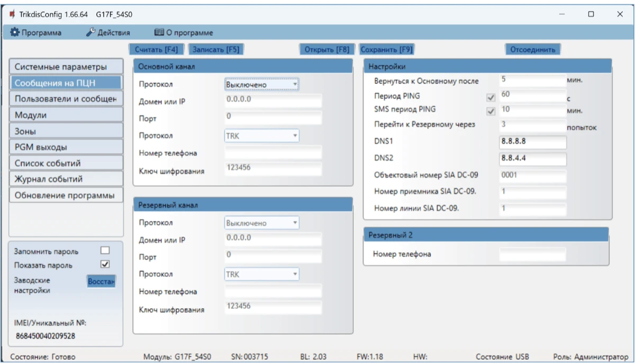Open the Действия menu with wrench icon
Image resolution: width=635 pixels, height=364 pixels.
point(108,33)
